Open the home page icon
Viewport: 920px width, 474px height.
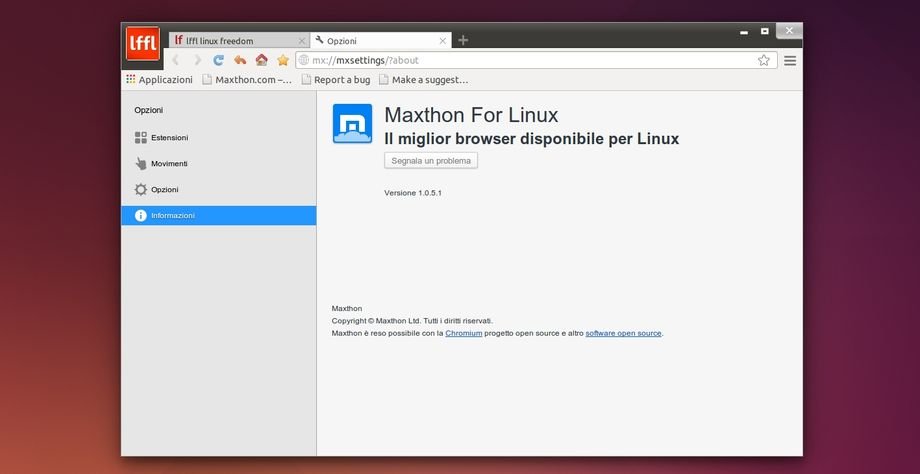262,60
